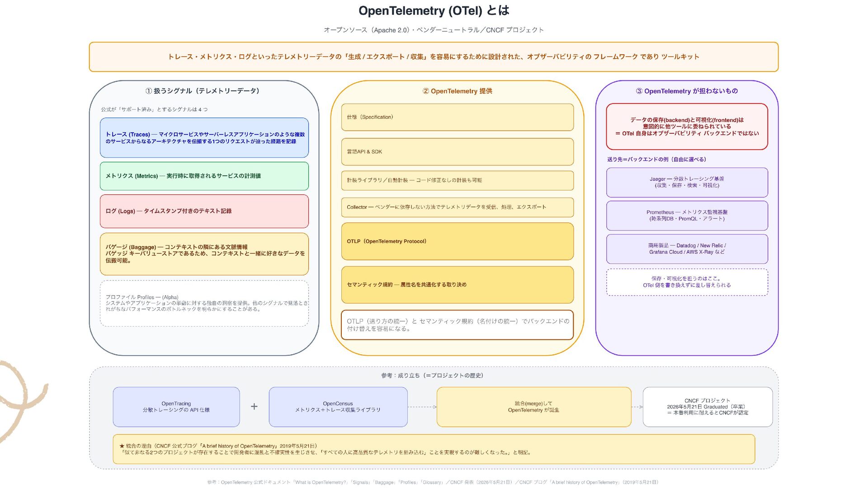Image resolution: width=868 pixels, height=488 pixels.
Task: Select the heading "参考：成り立ち（＝プロジェクトの歴史）"
Action: [x=432, y=375]
